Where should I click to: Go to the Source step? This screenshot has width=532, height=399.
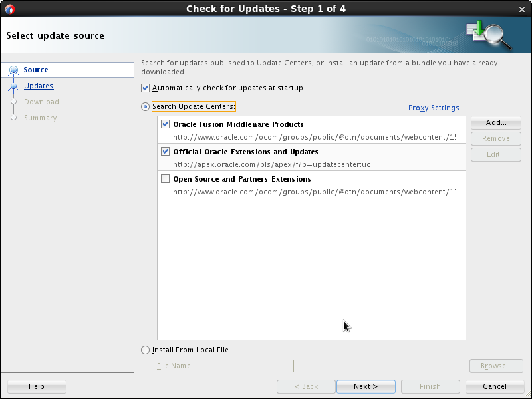(36, 70)
